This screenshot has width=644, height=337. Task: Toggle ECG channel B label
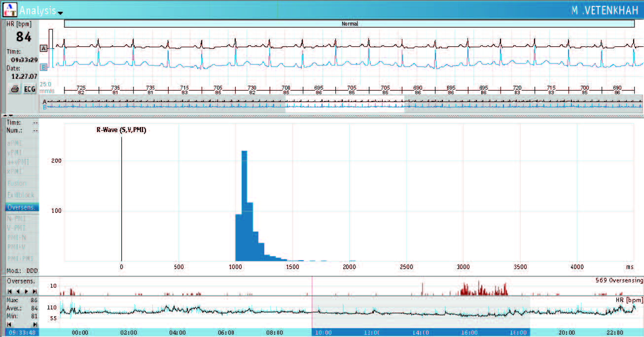coord(44,67)
